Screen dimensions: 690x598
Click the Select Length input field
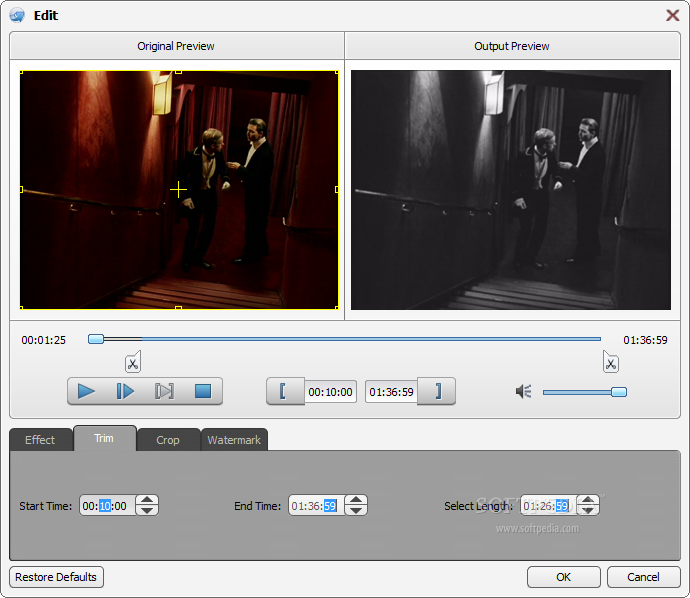click(548, 506)
